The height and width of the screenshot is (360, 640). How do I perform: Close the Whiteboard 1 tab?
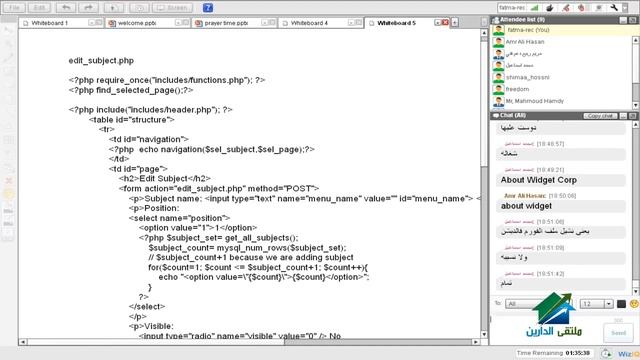click(x=99, y=23)
